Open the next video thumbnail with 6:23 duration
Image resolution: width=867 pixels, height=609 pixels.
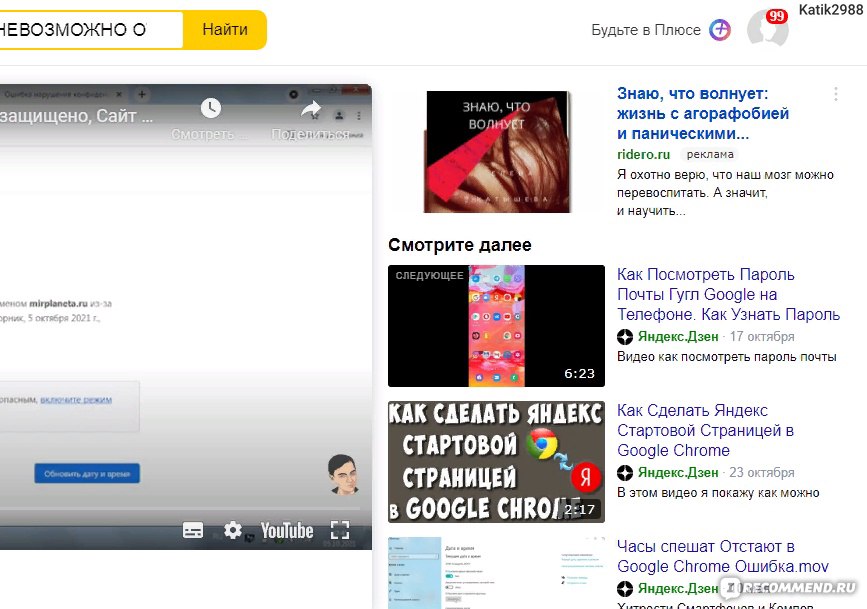497,326
